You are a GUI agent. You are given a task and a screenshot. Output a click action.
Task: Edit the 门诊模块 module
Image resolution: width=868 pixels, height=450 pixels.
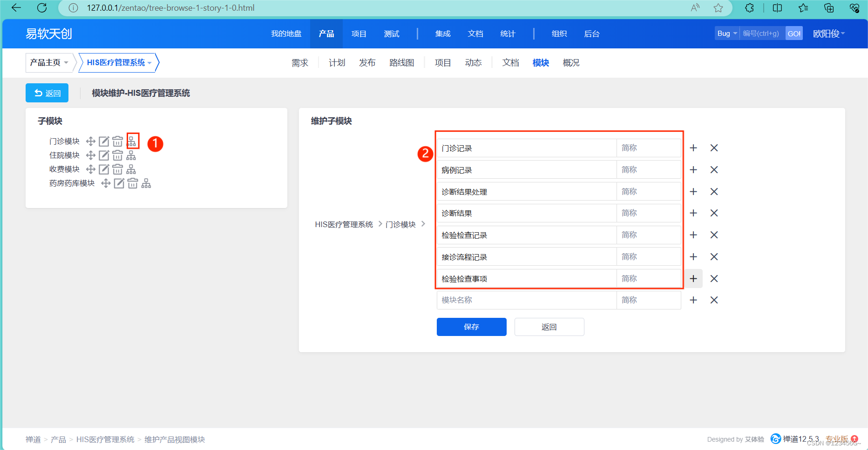click(104, 141)
